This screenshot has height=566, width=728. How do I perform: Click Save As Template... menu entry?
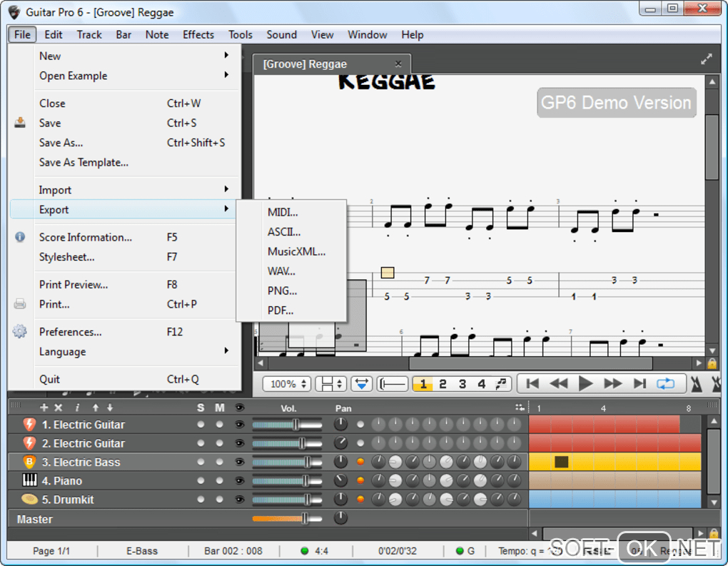(x=84, y=162)
